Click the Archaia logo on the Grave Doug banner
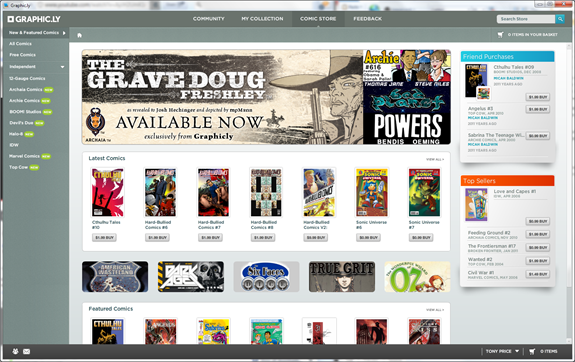Viewport: 575px width, 362px height. click(x=95, y=125)
